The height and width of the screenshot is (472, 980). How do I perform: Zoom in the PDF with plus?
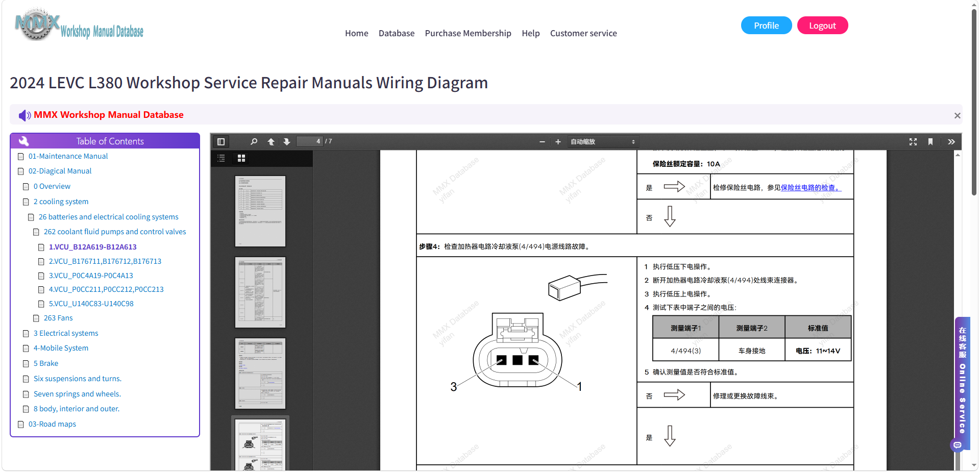pyautogui.click(x=558, y=142)
